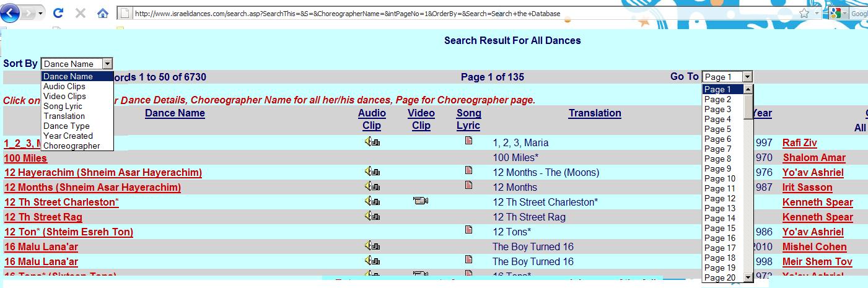Reload the page with the refresh icon
The height and width of the screenshot is (288, 868).
point(59,13)
